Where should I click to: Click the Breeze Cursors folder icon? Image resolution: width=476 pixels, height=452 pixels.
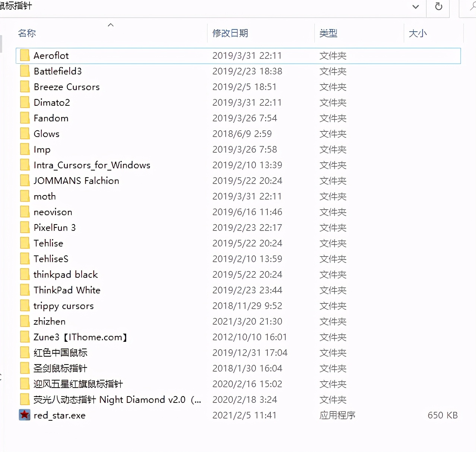[25, 87]
